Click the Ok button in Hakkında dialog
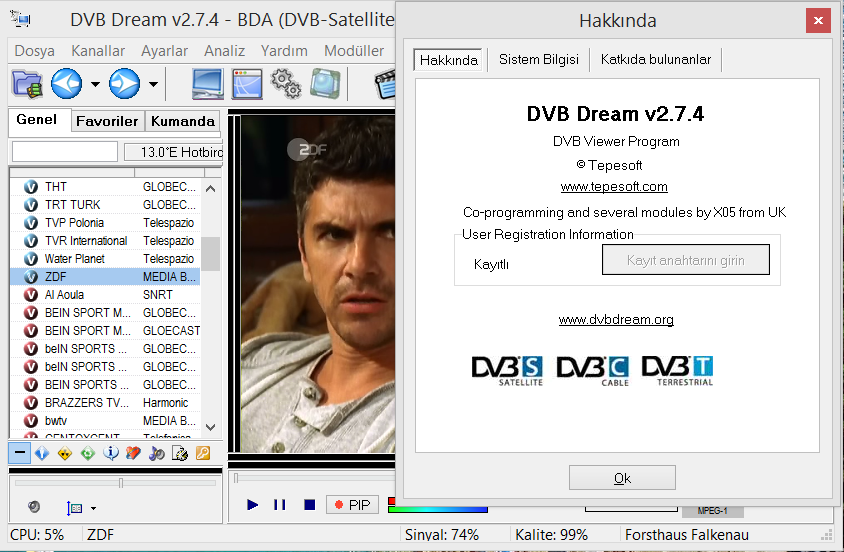 (x=622, y=478)
